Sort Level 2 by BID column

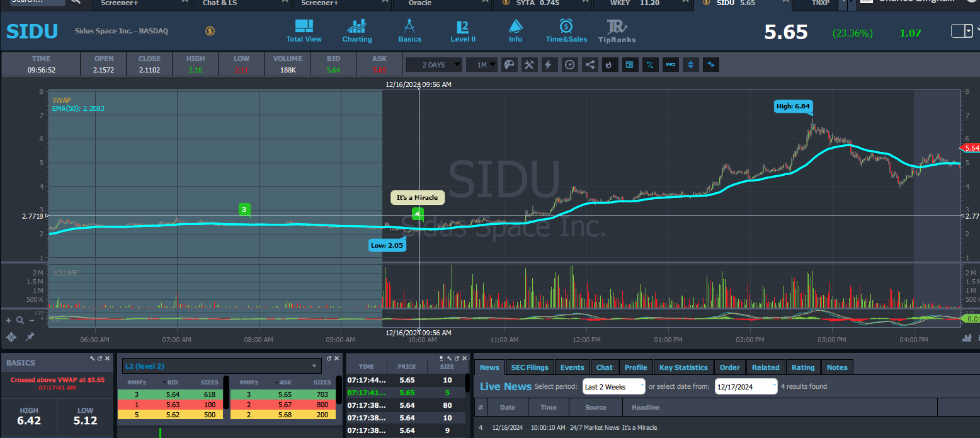tap(173, 382)
